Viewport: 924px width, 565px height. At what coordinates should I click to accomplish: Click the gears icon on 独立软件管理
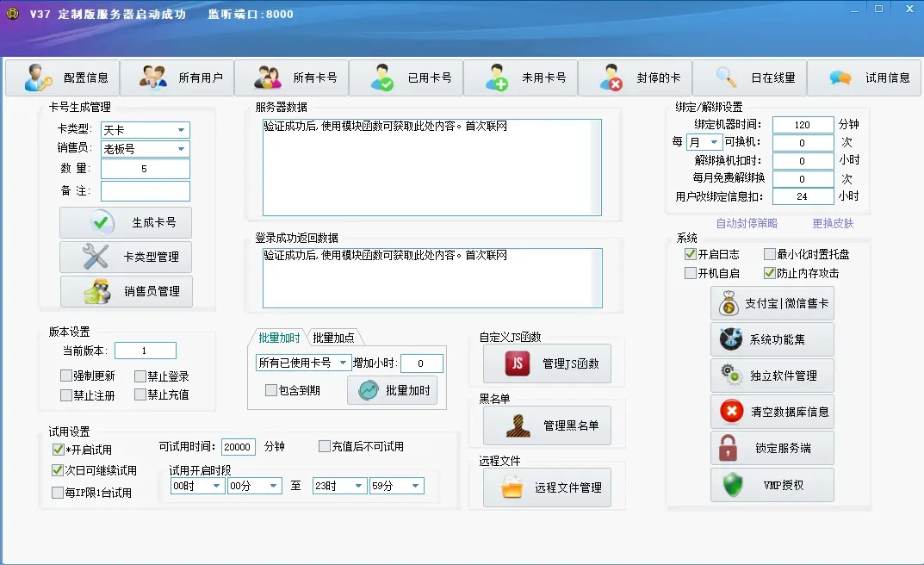731,376
